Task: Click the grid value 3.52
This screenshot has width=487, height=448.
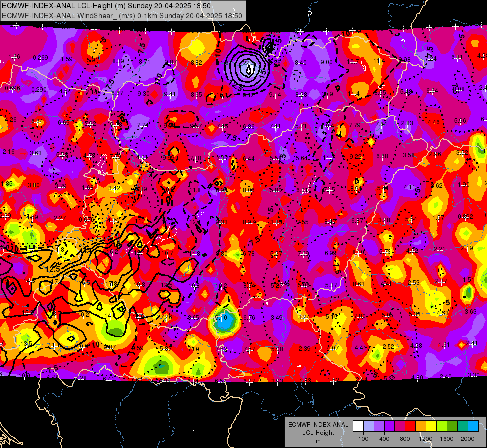Action: click(x=462, y=152)
